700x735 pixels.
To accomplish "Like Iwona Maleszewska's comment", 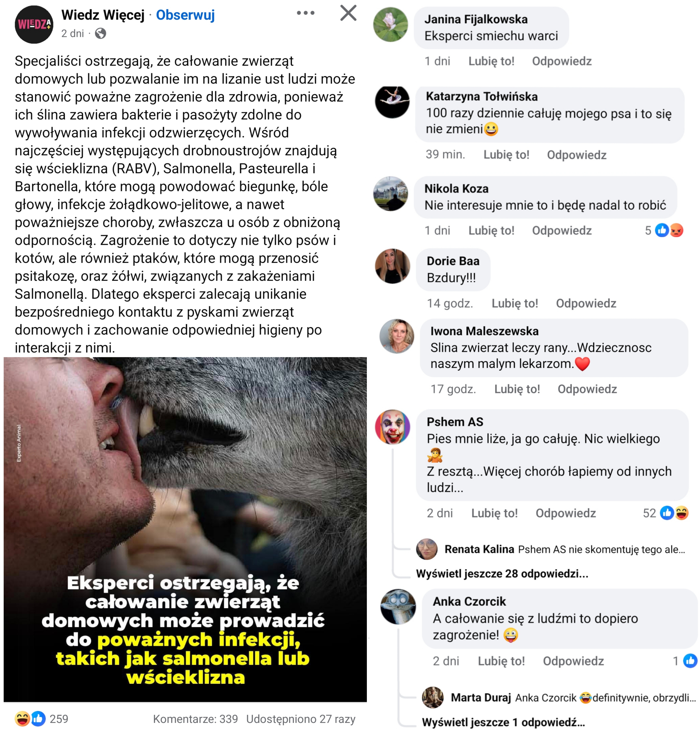I will click(517, 389).
